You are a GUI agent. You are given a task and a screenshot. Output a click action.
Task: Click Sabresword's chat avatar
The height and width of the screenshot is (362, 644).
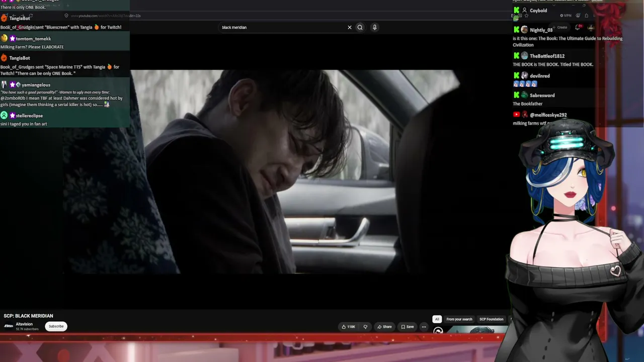pyautogui.click(x=524, y=95)
